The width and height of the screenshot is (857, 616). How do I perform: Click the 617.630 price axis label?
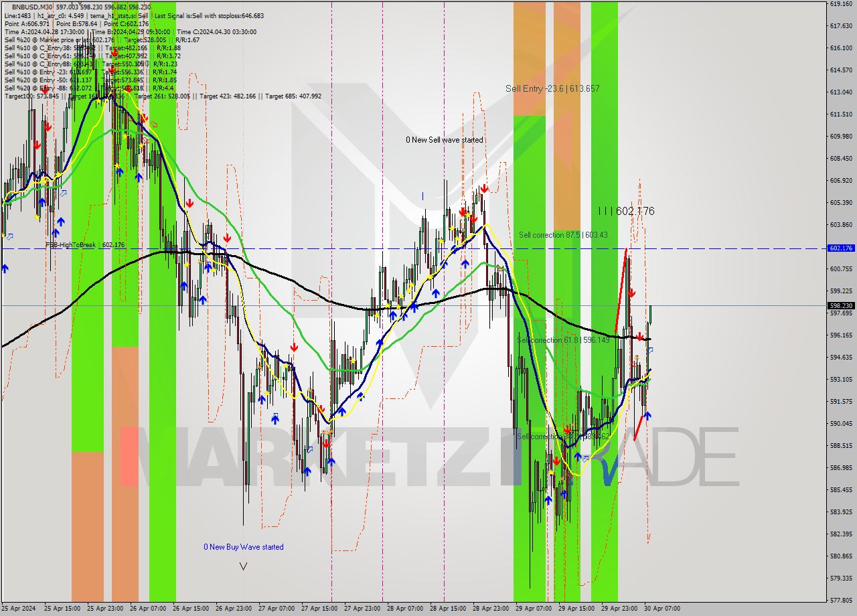click(841, 25)
